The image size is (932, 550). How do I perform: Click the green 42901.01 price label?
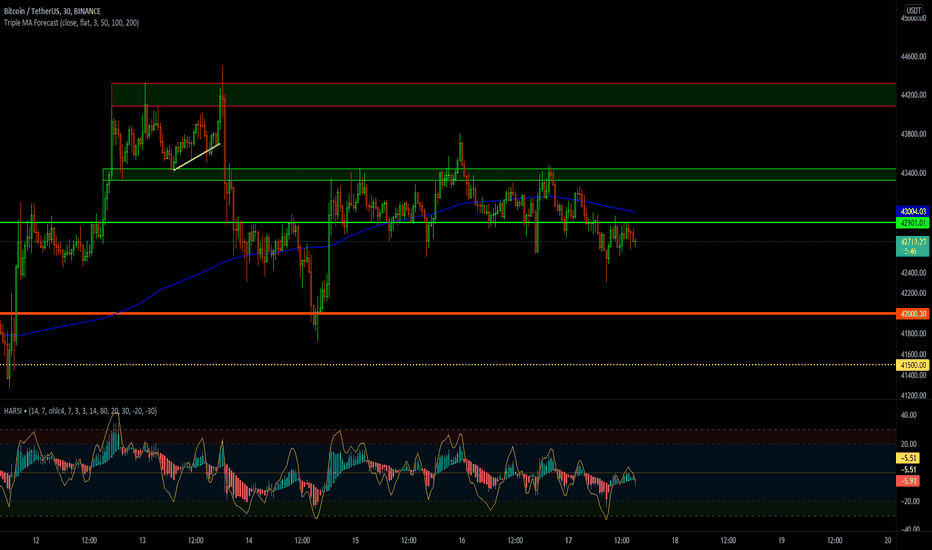[912, 223]
